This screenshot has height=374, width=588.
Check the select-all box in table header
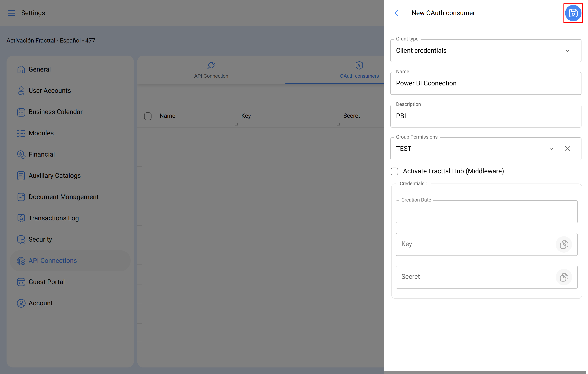[x=148, y=116]
